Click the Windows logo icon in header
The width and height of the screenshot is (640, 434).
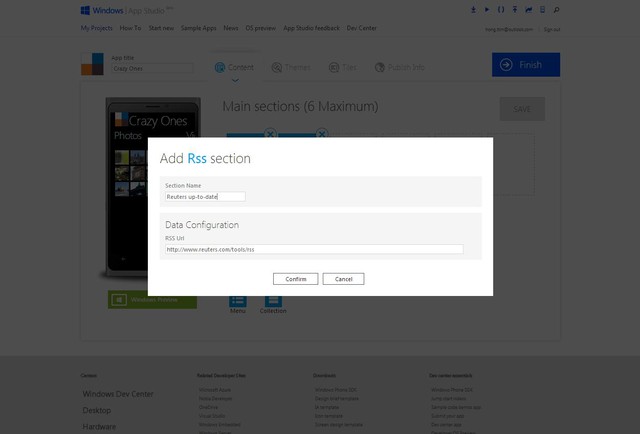85,10
